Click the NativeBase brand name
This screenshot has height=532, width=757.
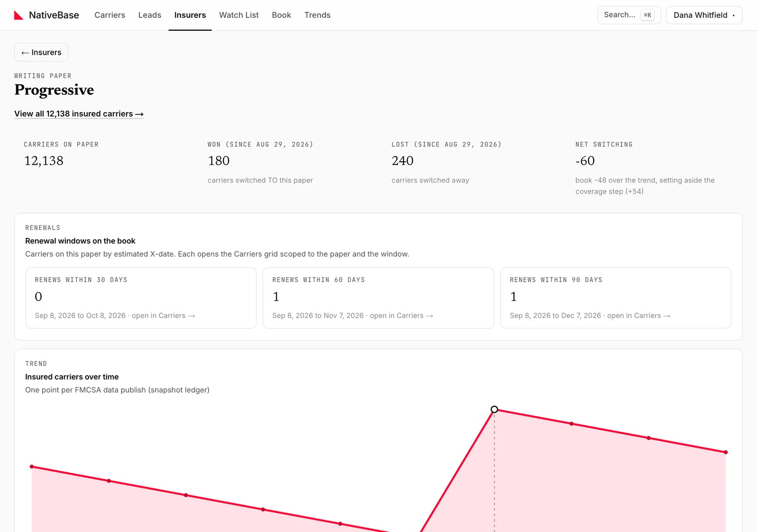click(x=54, y=15)
